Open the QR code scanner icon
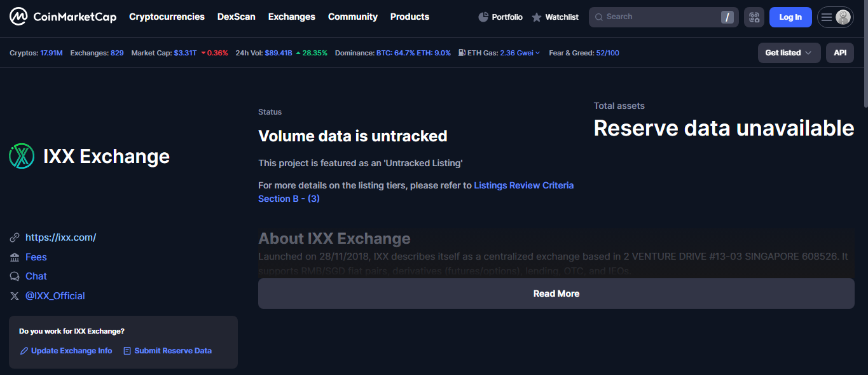 pos(754,17)
